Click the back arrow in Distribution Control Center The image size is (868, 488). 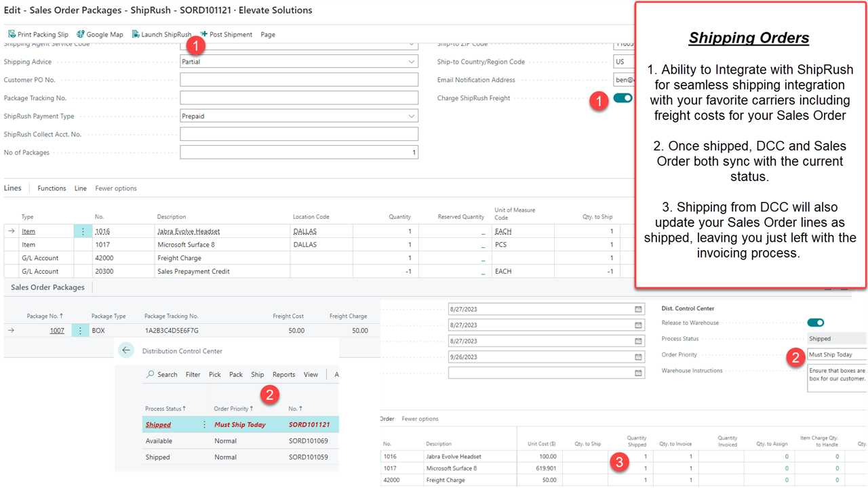[x=126, y=350]
